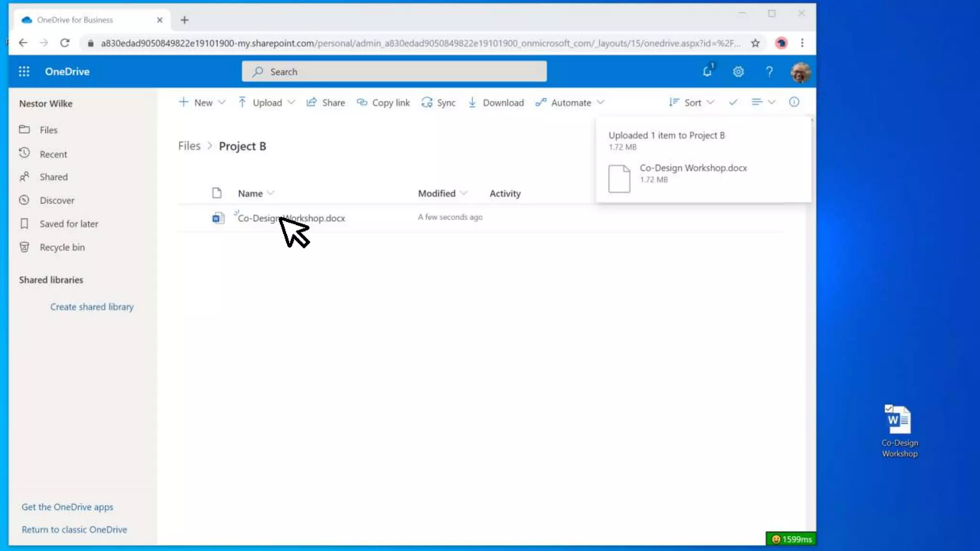
Task: Toggle select all items checkmark
Action: (x=733, y=102)
